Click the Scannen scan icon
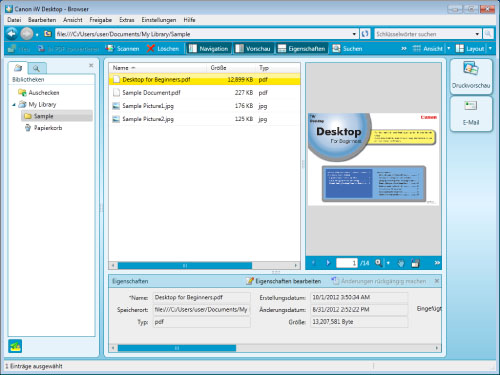The width and height of the screenshot is (500, 375). 110,49
